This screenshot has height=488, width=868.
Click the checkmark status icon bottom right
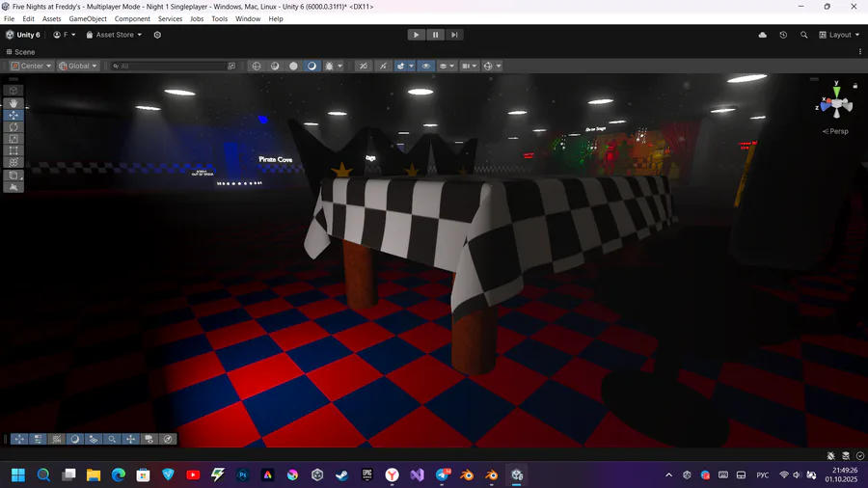point(859,456)
